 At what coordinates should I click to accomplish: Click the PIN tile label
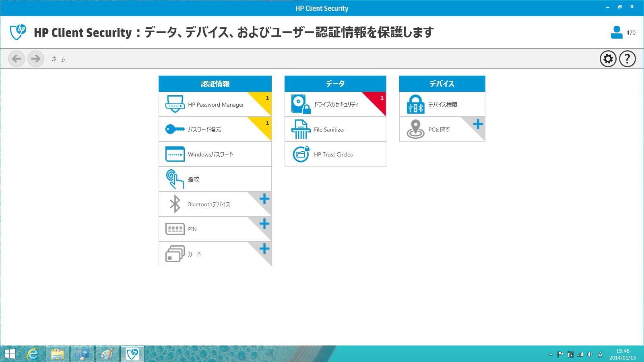[x=192, y=229]
